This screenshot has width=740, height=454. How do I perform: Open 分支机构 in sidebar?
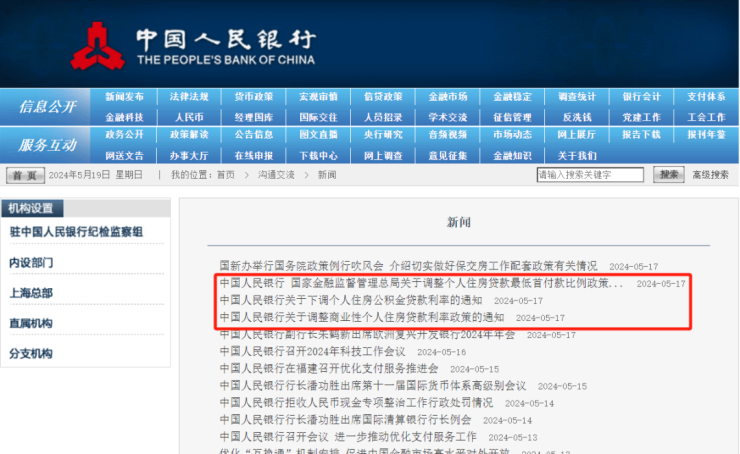31,353
